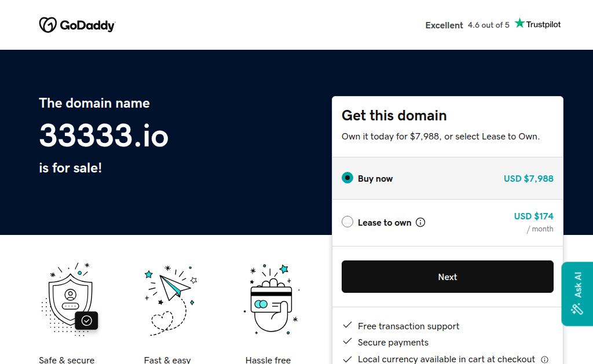Click the Free transaction support checkmark item
593x364 pixels.
(x=401, y=326)
